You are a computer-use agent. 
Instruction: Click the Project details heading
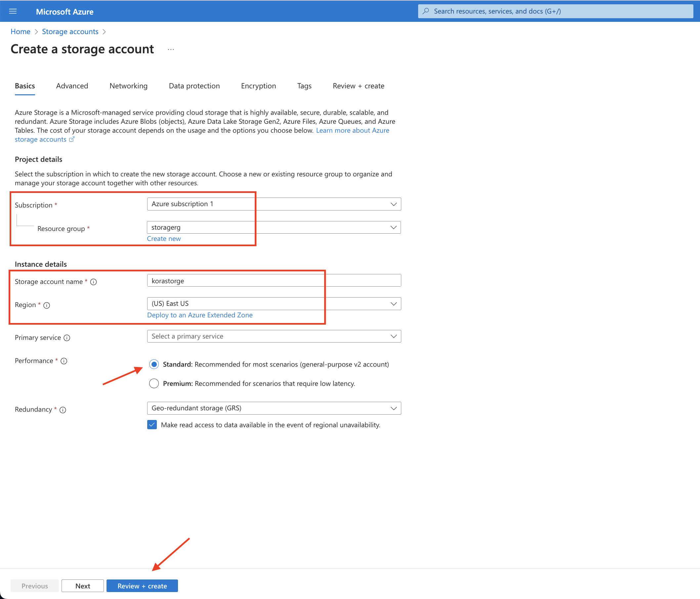38,159
